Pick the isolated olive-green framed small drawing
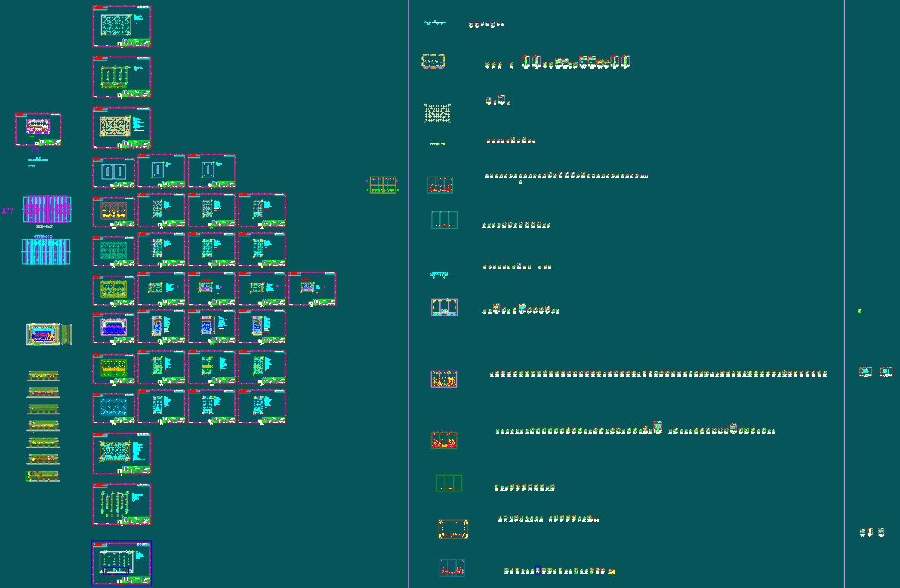 (383, 185)
